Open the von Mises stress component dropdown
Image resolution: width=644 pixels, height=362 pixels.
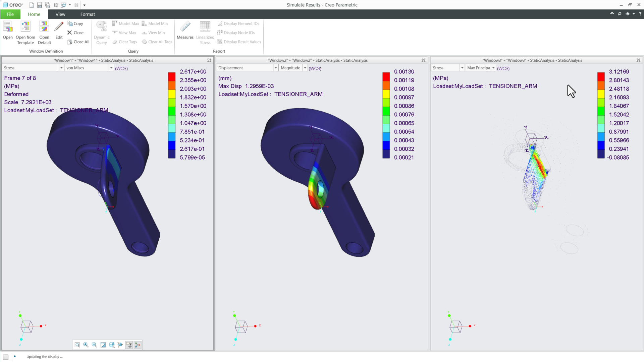click(x=111, y=68)
